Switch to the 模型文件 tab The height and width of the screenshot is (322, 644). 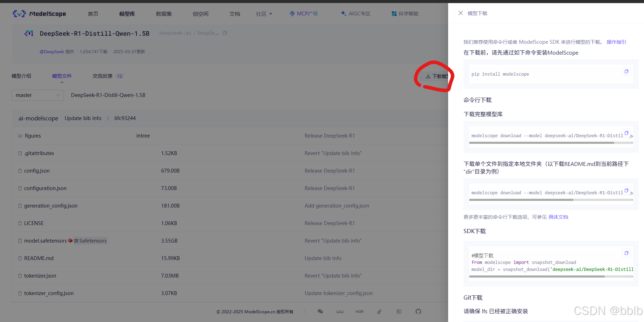click(x=62, y=76)
